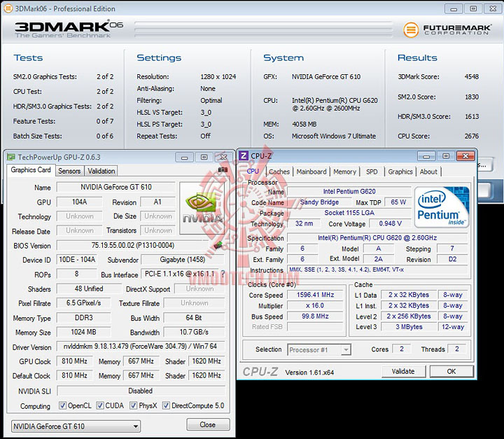Click the Shaders 48 Unified field
The width and height of the screenshot is (504, 439).
(89, 288)
